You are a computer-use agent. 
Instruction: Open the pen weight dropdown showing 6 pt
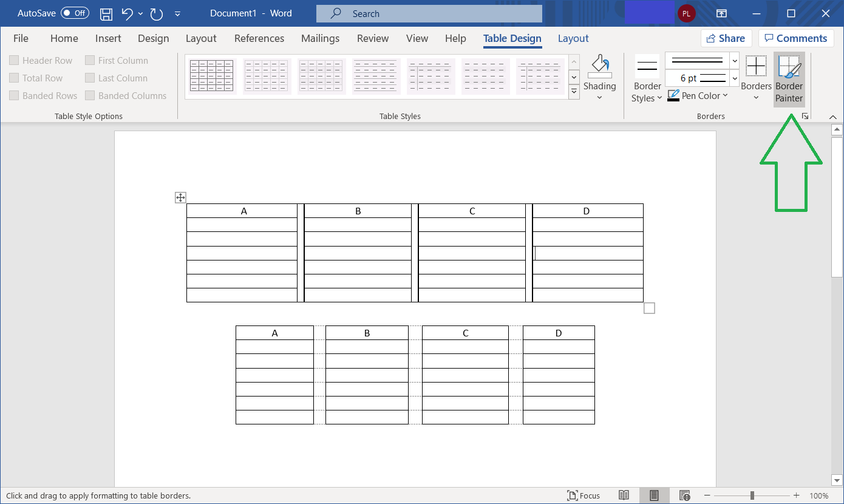734,78
